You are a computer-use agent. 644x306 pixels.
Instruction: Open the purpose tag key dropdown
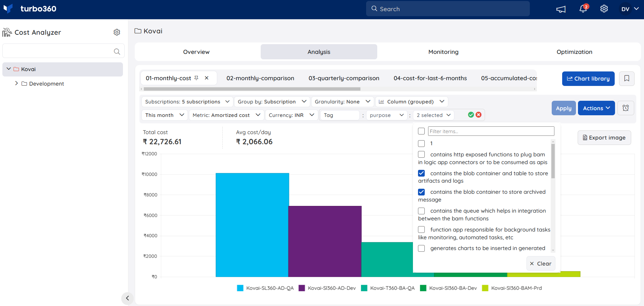tap(387, 115)
